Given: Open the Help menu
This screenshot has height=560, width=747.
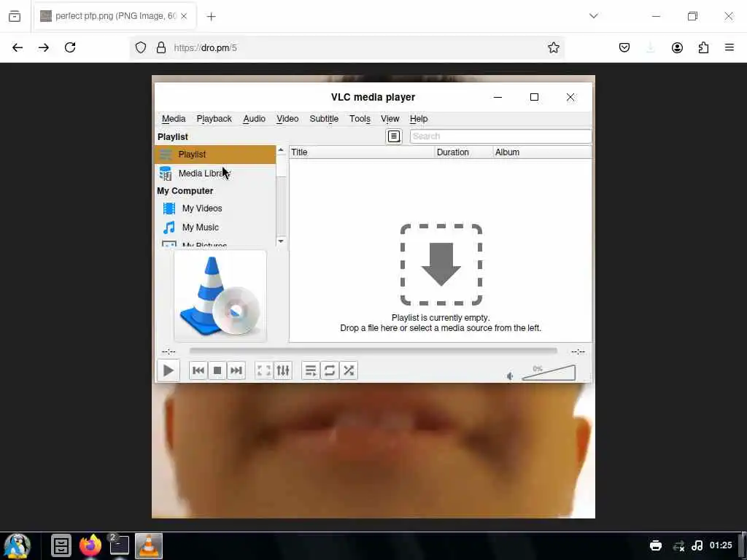Looking at the screenshot, I should point(418,119).
